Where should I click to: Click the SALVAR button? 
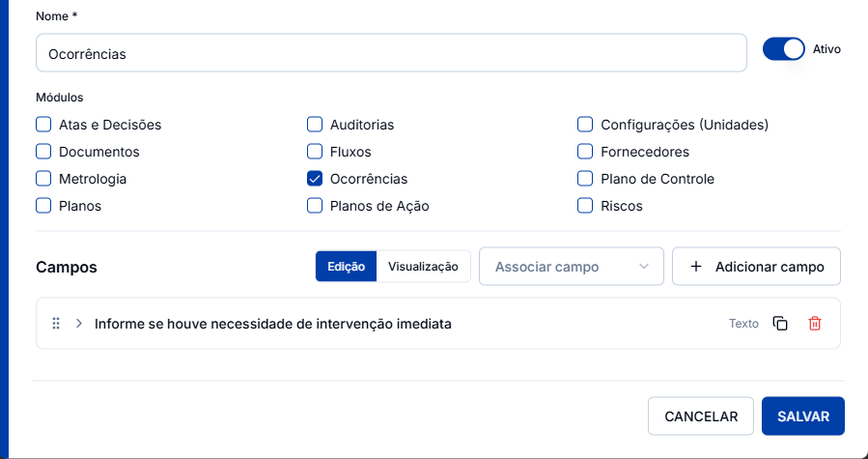click(803, 416)
